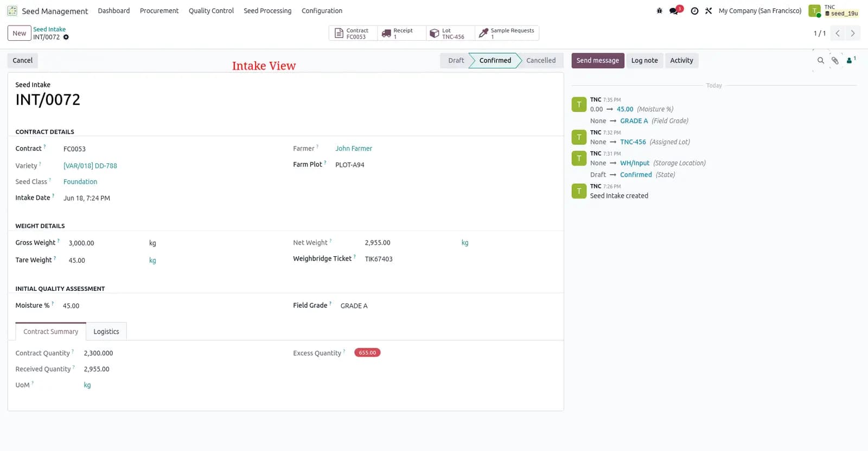Image resolution: width=868 pixels, height=451 pixels.
Task: Open the Dashboard menu
Action: point(114,11)
